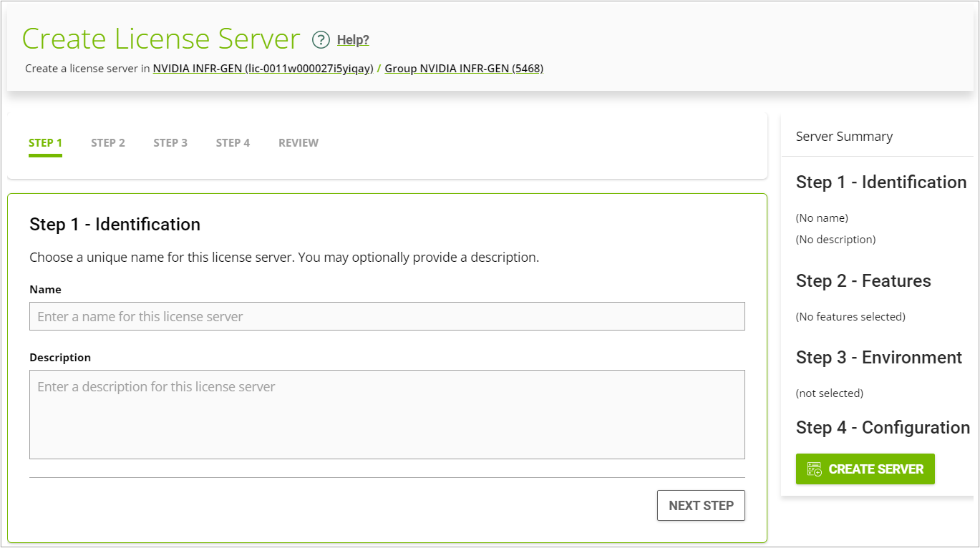This screenshot has width=980, height=548.
Task: Jump to the STEP 4 tab
Action: [233, 143]
